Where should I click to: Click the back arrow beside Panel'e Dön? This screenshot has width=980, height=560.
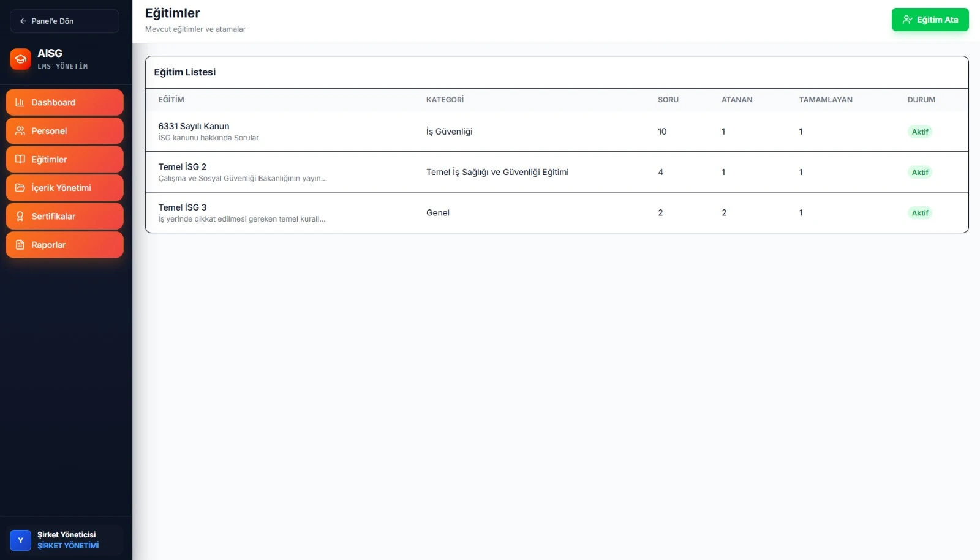coord(23,21)
